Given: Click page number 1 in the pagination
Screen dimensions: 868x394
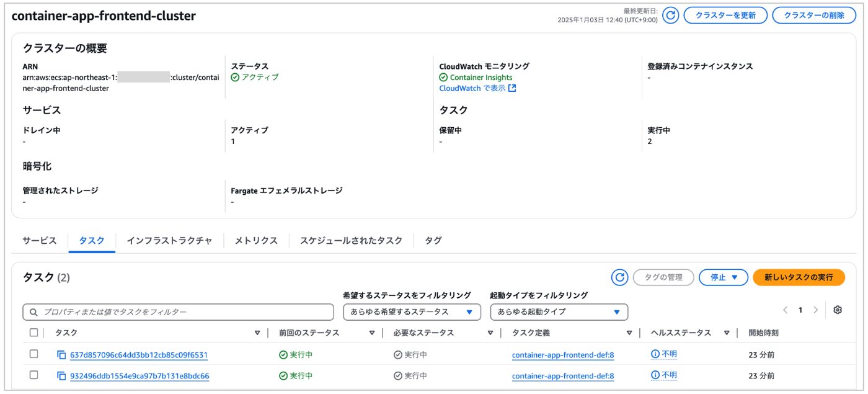Looking at the screenshot, I should [800, 310].
